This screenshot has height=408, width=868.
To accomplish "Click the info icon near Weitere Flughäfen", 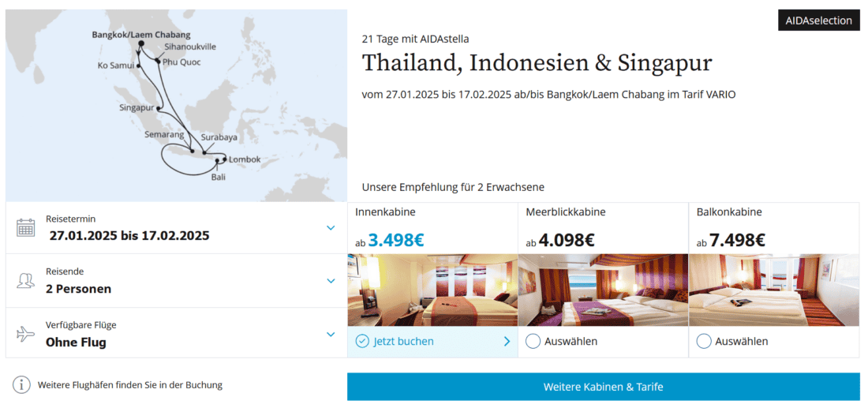I will 21,385.
